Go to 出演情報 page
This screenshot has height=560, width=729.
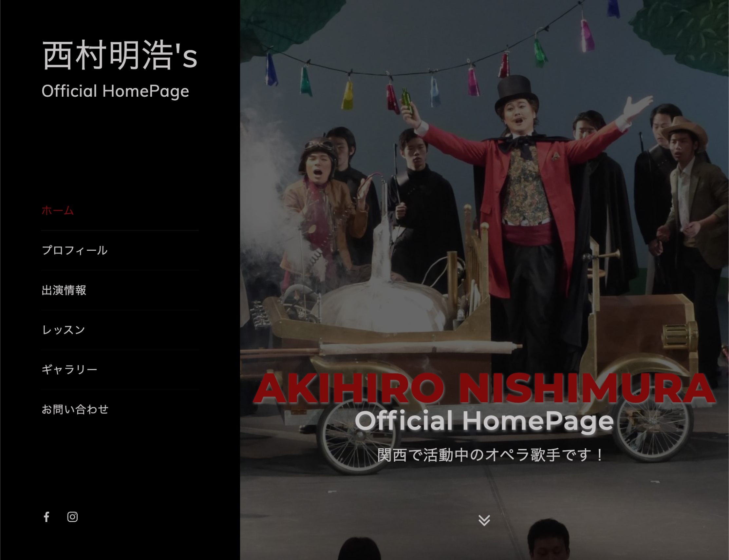click(64, 290)
